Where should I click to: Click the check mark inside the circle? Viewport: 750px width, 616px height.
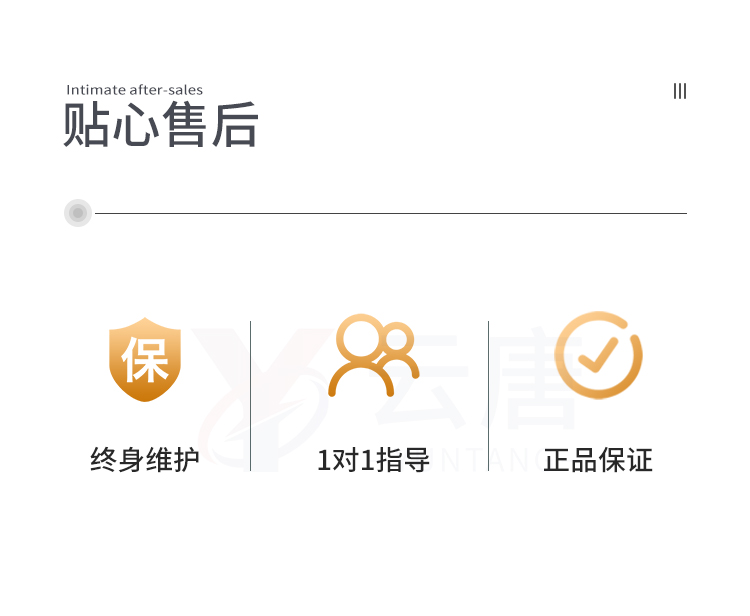(x=598, y=355)
